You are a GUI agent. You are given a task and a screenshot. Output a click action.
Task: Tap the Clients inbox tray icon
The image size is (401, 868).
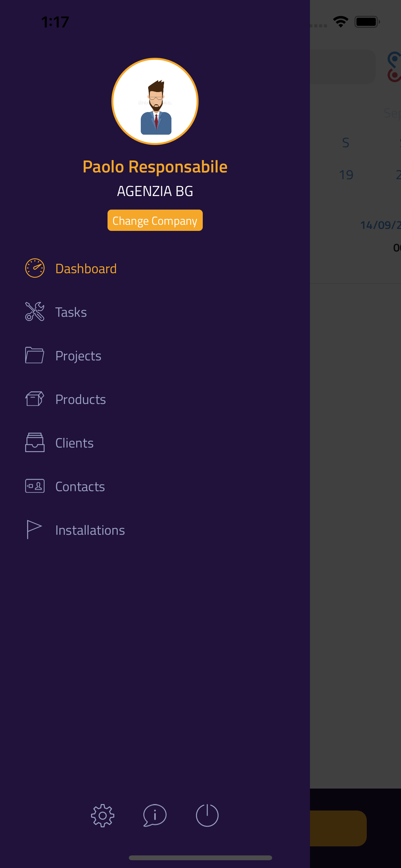pos(35,442)
